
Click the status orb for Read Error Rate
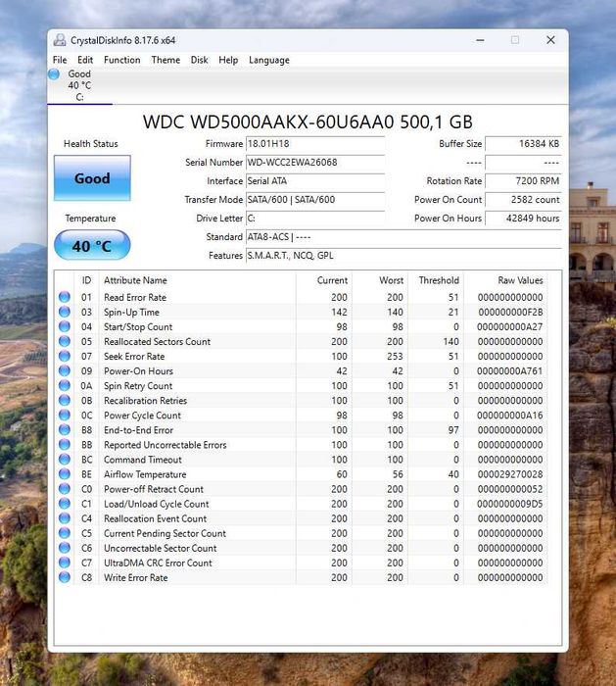[65, 297]
